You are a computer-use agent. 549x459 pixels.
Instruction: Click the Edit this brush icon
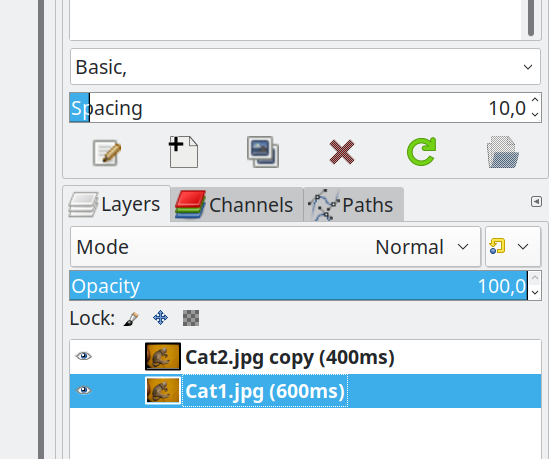[x=107, y=153]
